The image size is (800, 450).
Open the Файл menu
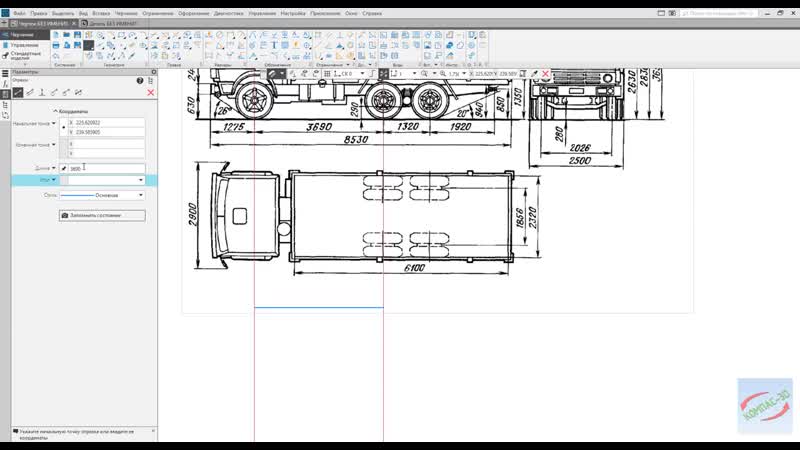(19, 14)
